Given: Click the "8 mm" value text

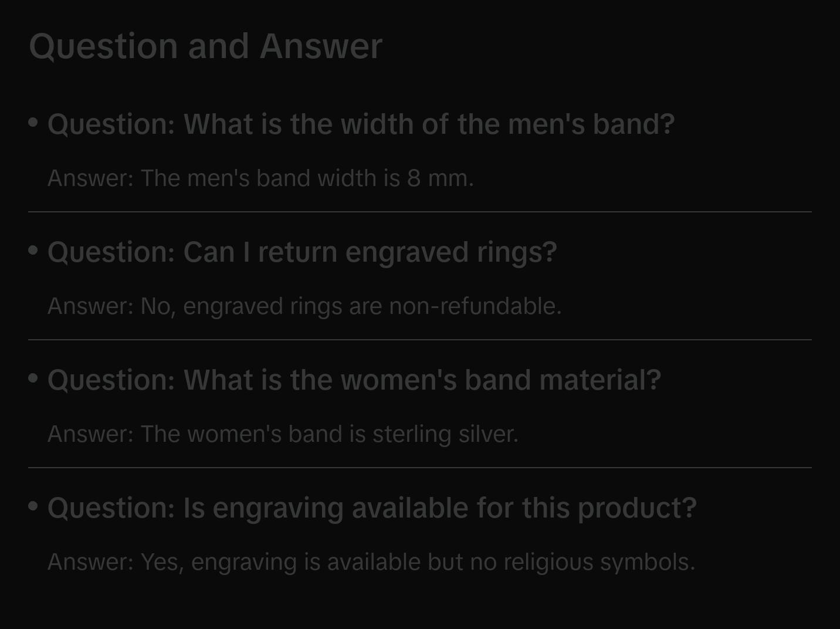Looking at the screenshot, I should coord(440,178).
